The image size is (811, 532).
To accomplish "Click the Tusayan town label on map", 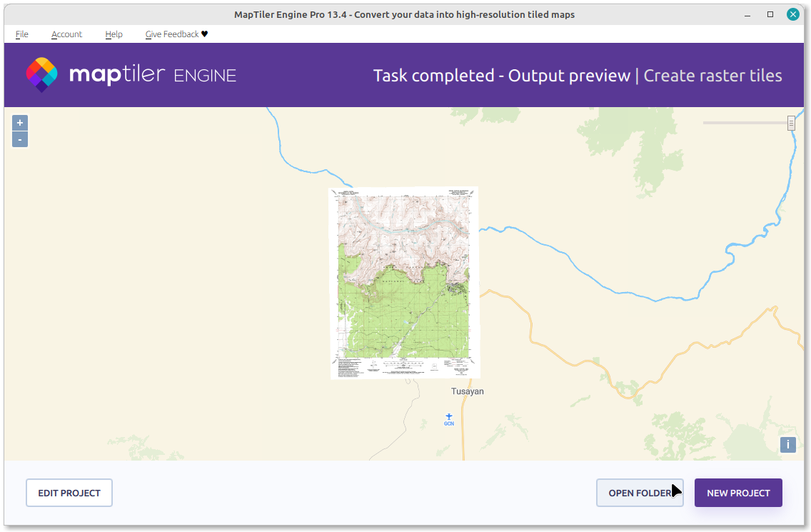I will coord(468,391).
